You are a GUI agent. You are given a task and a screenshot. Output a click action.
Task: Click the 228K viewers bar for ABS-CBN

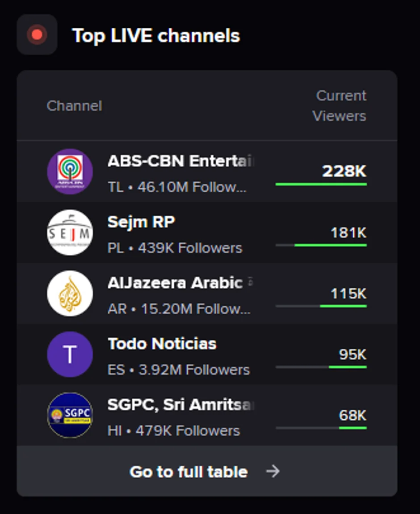(x=321, y=184)
